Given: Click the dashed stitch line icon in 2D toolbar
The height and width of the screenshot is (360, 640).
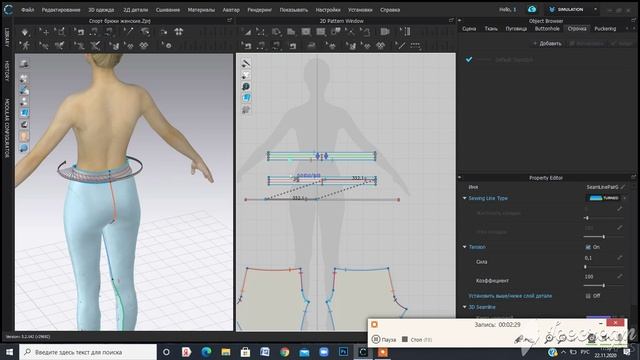Looking at the screenshot, I should [x=415, y=45].
